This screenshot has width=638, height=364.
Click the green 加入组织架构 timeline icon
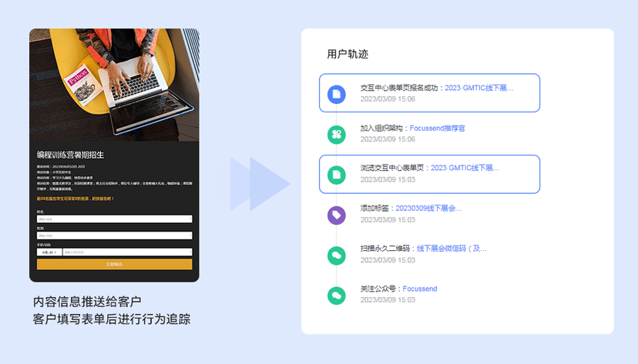(336, 134)
